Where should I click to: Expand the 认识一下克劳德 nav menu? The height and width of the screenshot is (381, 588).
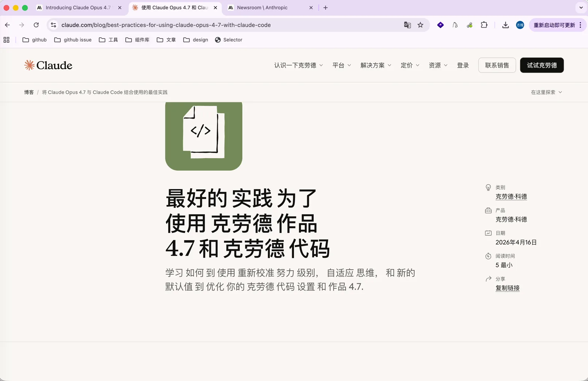pos(298,65)
